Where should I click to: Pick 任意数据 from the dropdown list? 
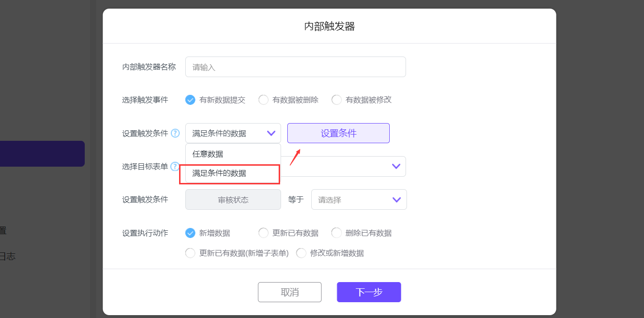click(208, 154)
